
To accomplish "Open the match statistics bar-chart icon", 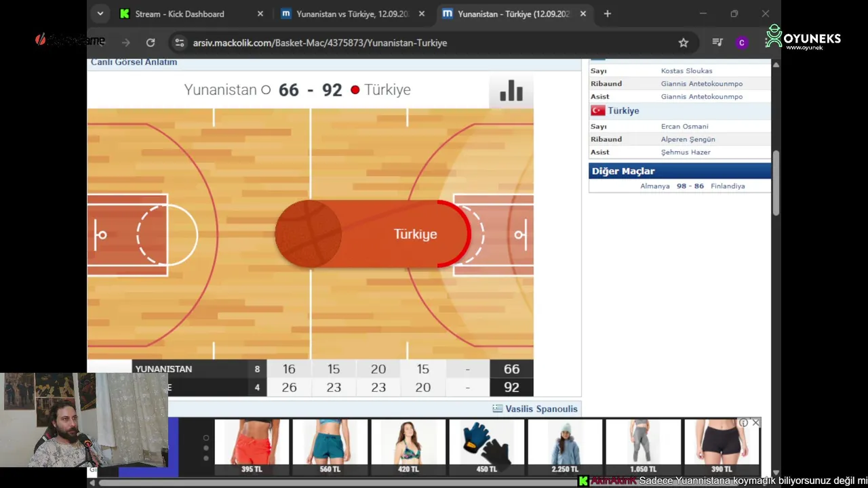I will tap(511, 91).
